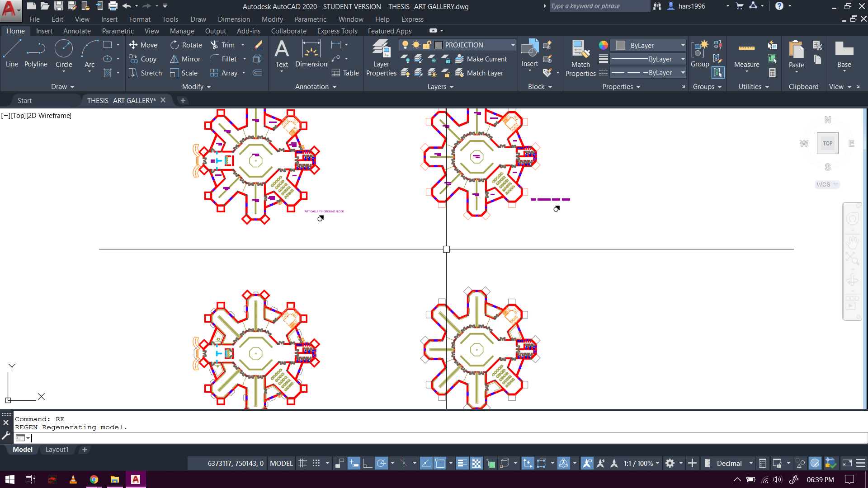Screen dimensions: 868x488
Task: Toggle ortho mode in status bar
Action: [368, 463]
